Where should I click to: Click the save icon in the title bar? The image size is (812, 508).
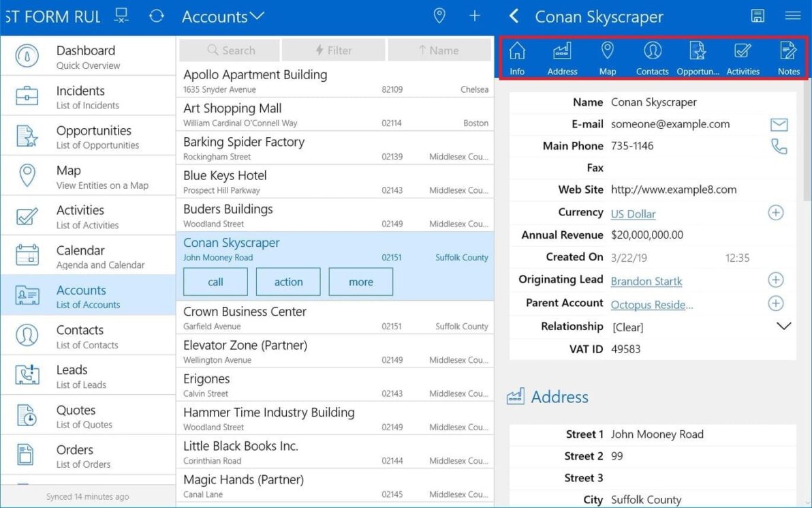(x=758, y=16)
